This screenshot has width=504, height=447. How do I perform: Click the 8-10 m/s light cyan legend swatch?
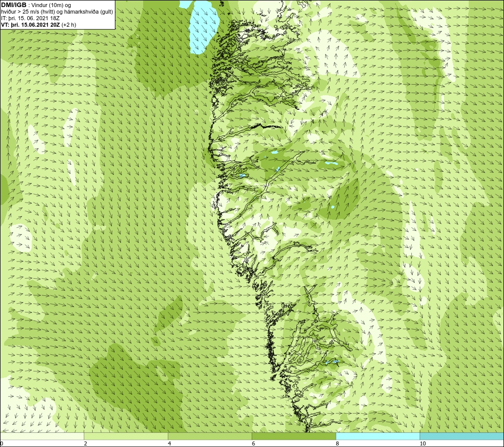[377, 436]
